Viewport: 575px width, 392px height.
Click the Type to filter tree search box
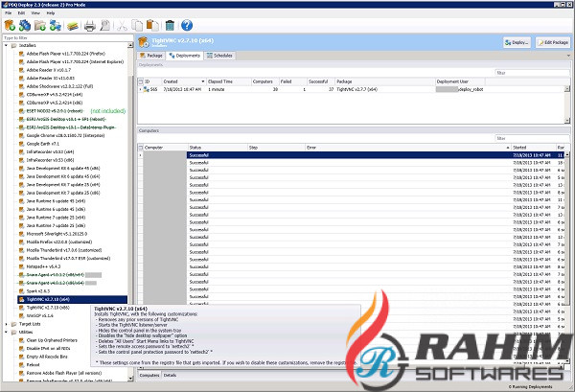68,37
